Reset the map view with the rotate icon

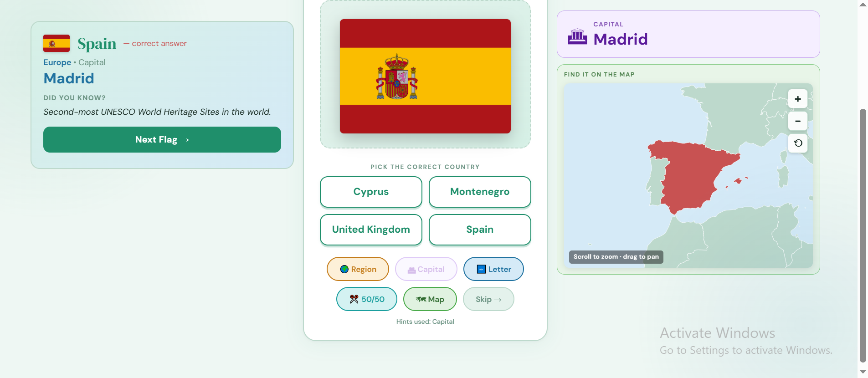click(x=798, y=143)
